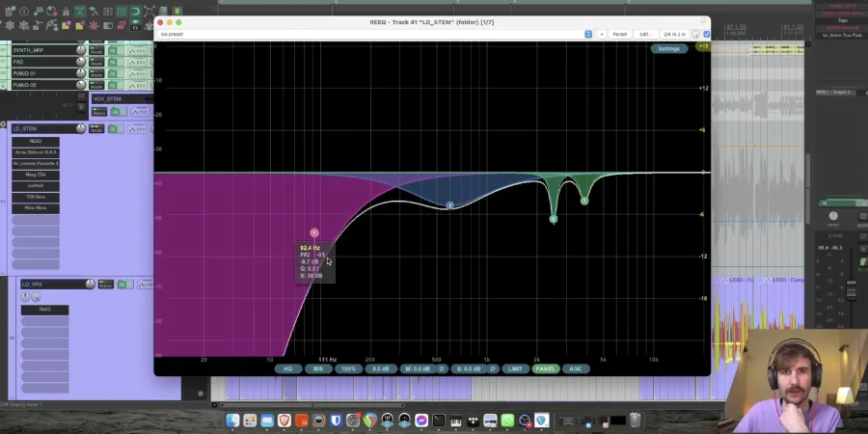The height and width of the screenshot is (434, 868).
Task: Click the 0.0 dB output gain button
Action: [381, 368]
